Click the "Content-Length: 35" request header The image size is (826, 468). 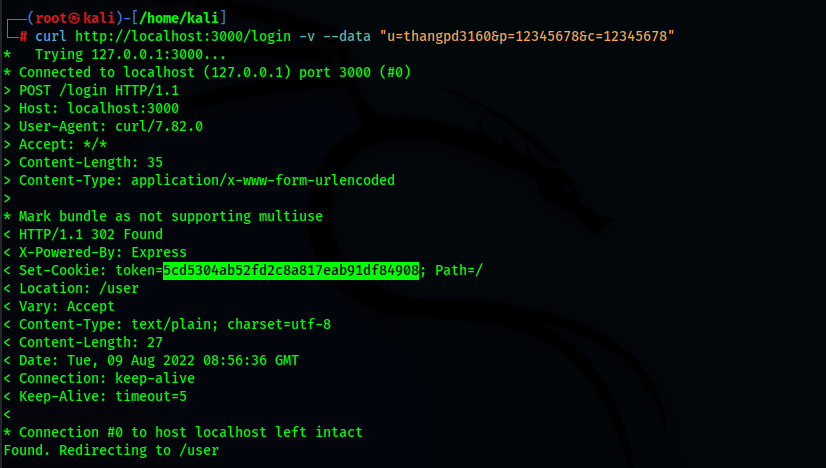pyautogui.click(x=90, y=162)
